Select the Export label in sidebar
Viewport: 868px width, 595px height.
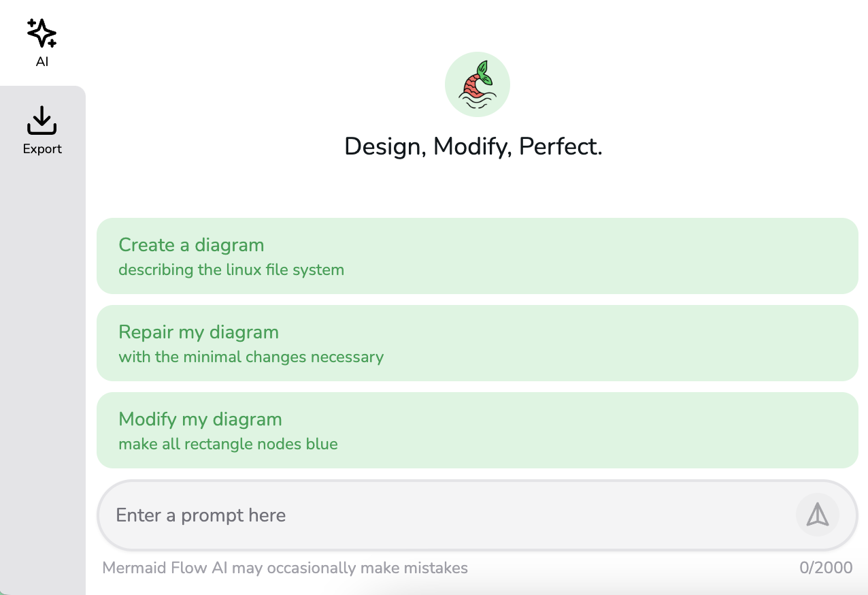tap(42, 149)
